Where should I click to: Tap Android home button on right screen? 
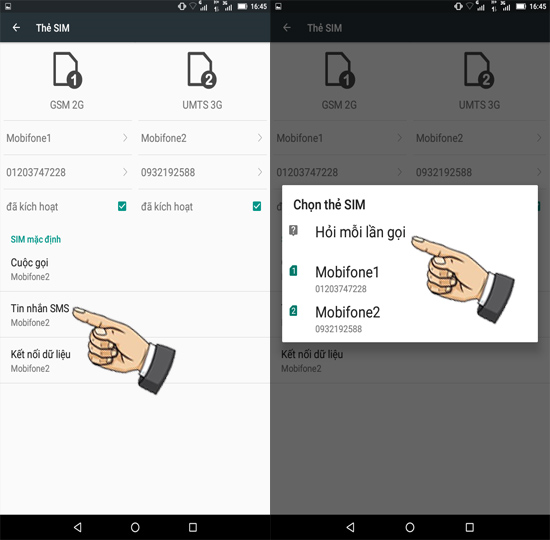(x=410, y=527)
